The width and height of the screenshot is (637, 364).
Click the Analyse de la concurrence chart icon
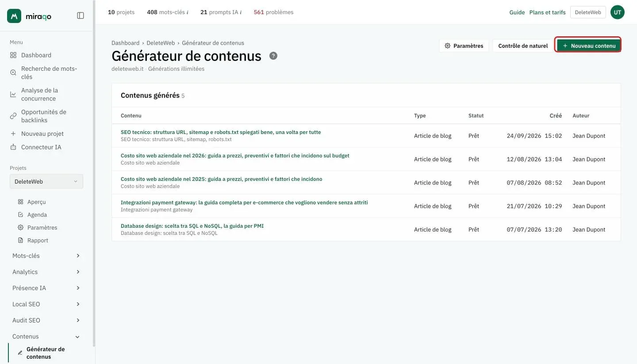click(x=13, y=94)
